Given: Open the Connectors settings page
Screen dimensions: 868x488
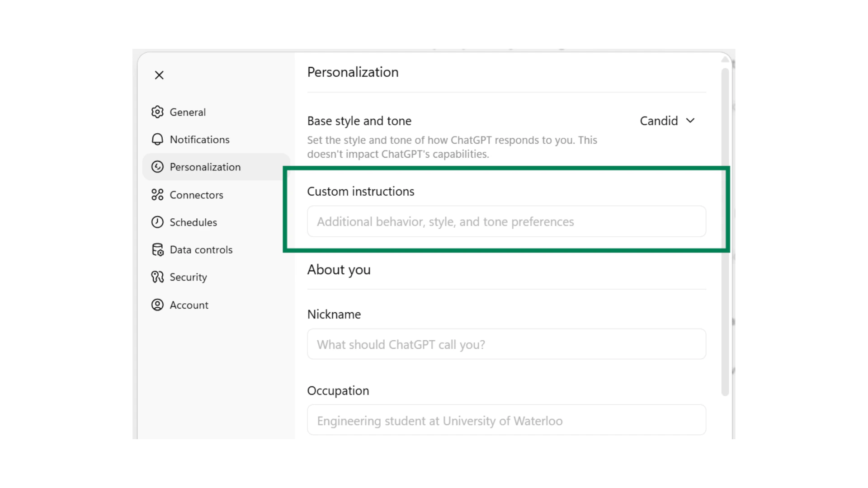Looking at the screenshot, I should tap(196, 195).
